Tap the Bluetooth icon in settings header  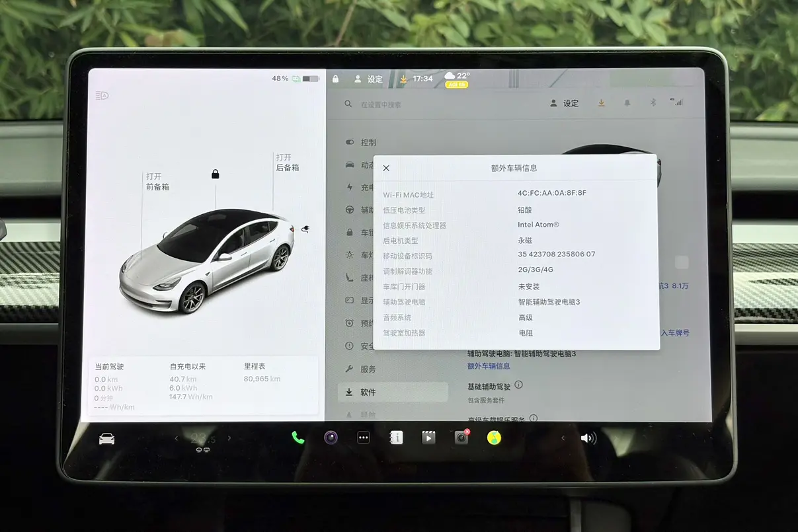point(652,103)
